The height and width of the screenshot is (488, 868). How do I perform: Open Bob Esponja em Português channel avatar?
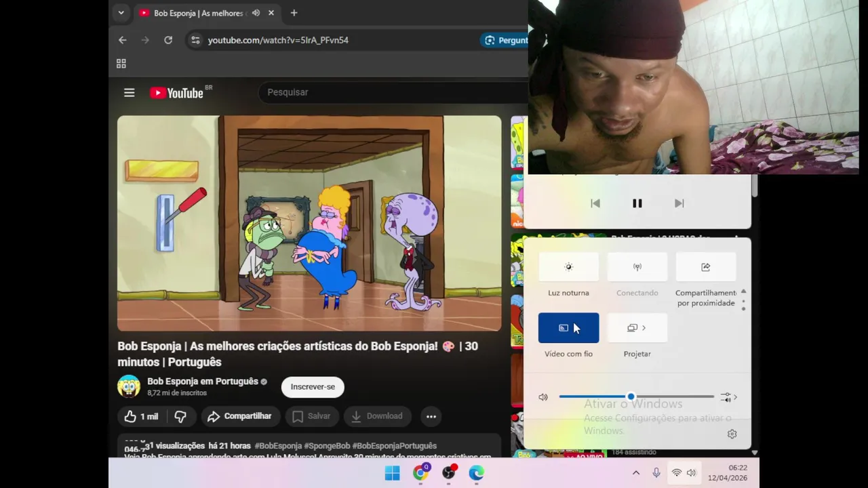tap(129, 386)
